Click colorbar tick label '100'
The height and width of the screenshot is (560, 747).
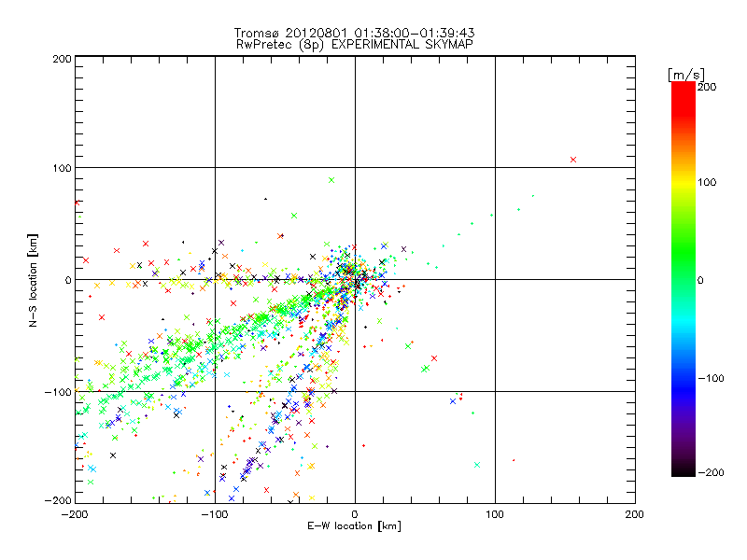pos(707,182)
